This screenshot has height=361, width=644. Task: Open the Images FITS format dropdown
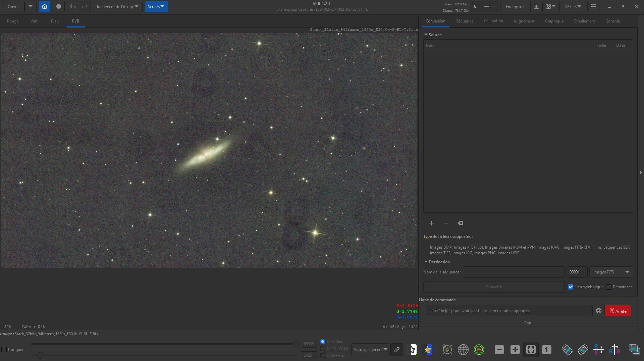click(611, 272)
